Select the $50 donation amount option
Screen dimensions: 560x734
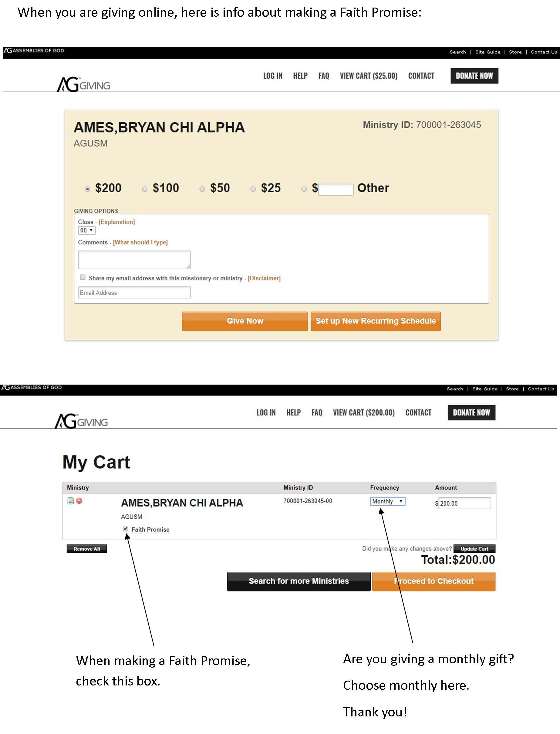202,189
